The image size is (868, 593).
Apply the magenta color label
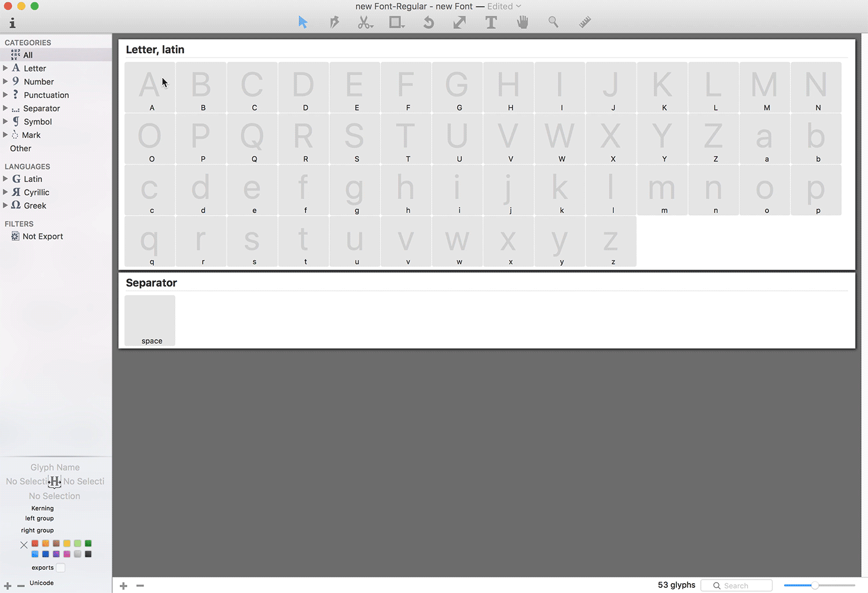pos(67,554)
